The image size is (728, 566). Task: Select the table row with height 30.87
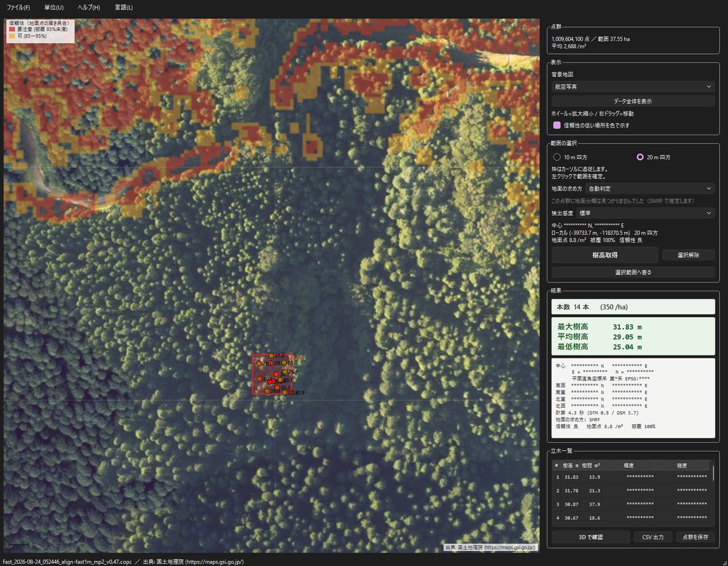point(631,504)
